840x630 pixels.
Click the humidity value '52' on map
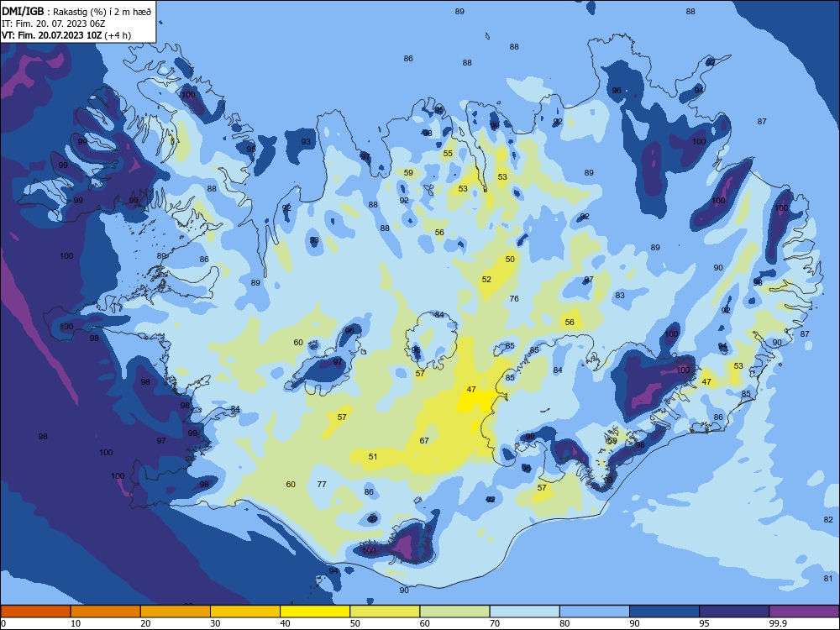click(486, 279)
